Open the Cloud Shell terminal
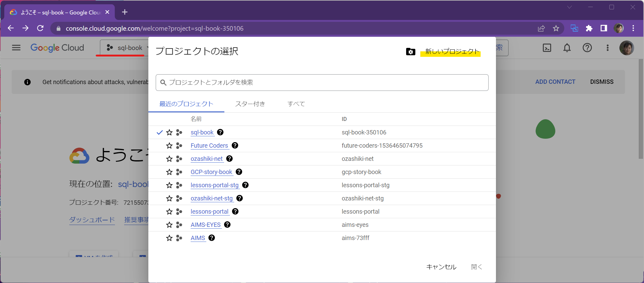 [x=547, y=48]
